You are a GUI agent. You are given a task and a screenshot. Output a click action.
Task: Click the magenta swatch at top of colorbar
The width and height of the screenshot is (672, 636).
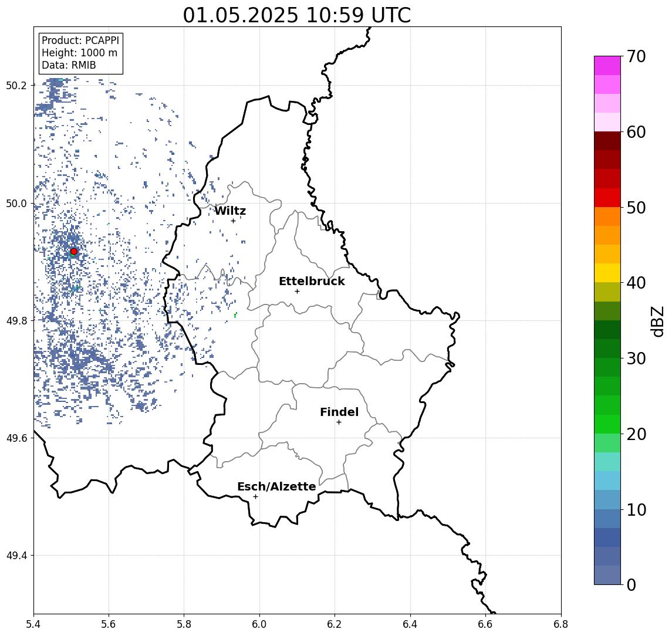[607, 66]
